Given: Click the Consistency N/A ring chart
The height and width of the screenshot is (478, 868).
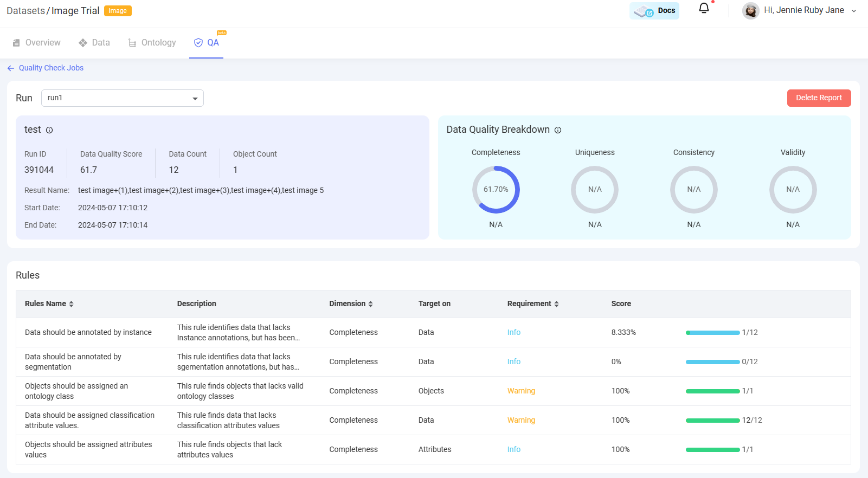Looking at the screenshot, I should (x=694, y=190).
